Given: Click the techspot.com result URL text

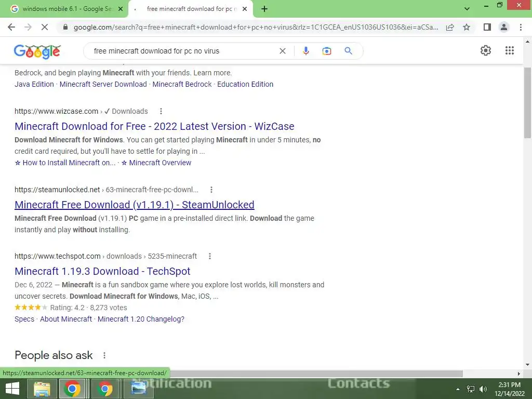Looking at the screenshot, I should [x=58, y=256].
